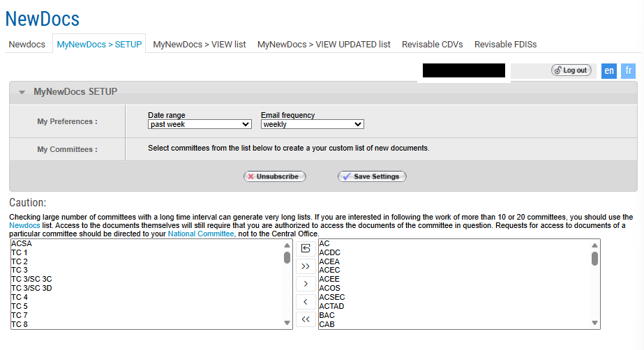This screenshot has height=350, width=644.
Task: Click right list scrollbar down arrow
Action: coord(594,323)
